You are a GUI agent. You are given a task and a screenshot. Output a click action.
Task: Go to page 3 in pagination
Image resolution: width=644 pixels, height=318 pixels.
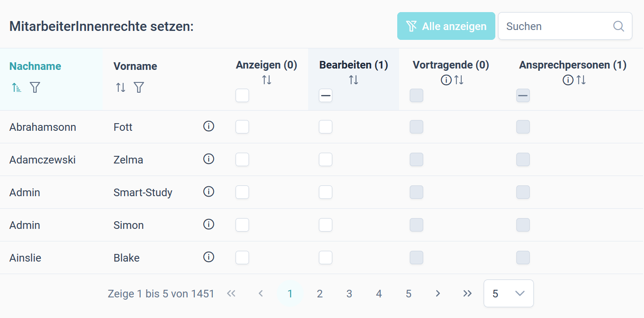pyautogui.click(x=349, y=293)
